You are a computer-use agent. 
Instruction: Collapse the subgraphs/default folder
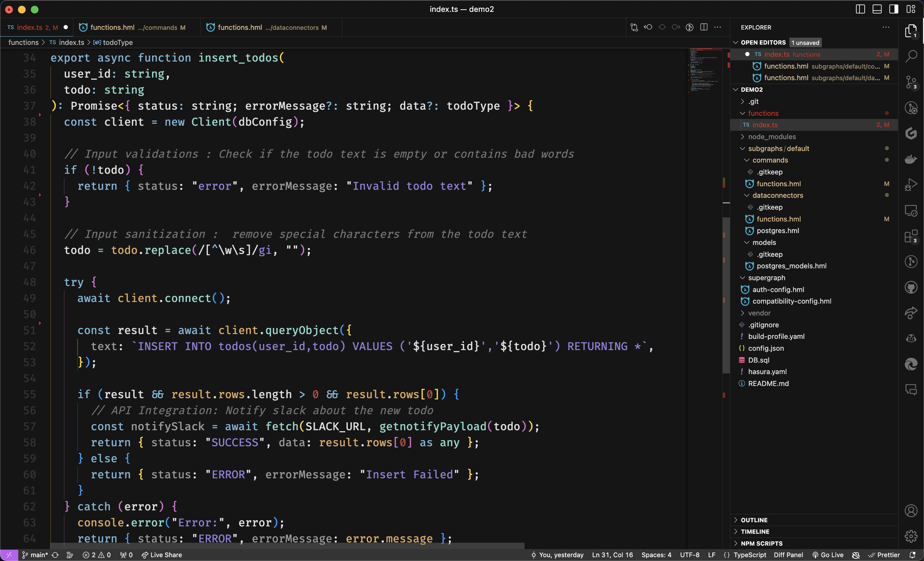(x=778, y=148)
